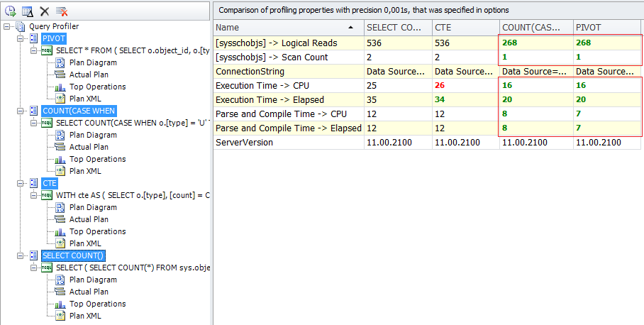Open Plan Diagram under the PIVOT query
This screenshot has width=644, height=325.
[92, 62]
